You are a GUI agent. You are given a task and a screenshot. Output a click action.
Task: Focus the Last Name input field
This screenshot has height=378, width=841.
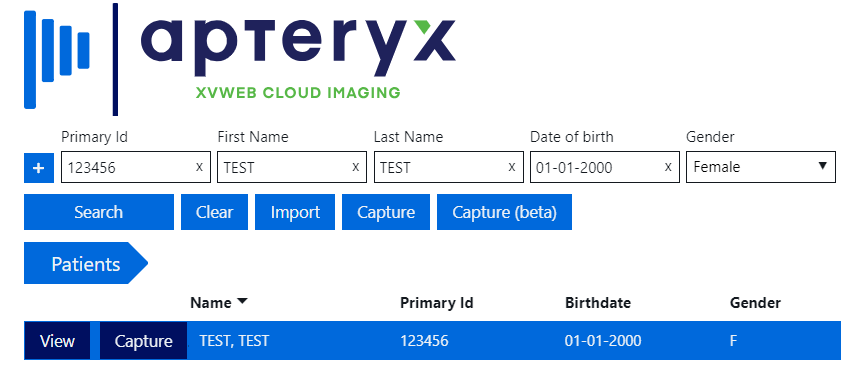(448, 167)
